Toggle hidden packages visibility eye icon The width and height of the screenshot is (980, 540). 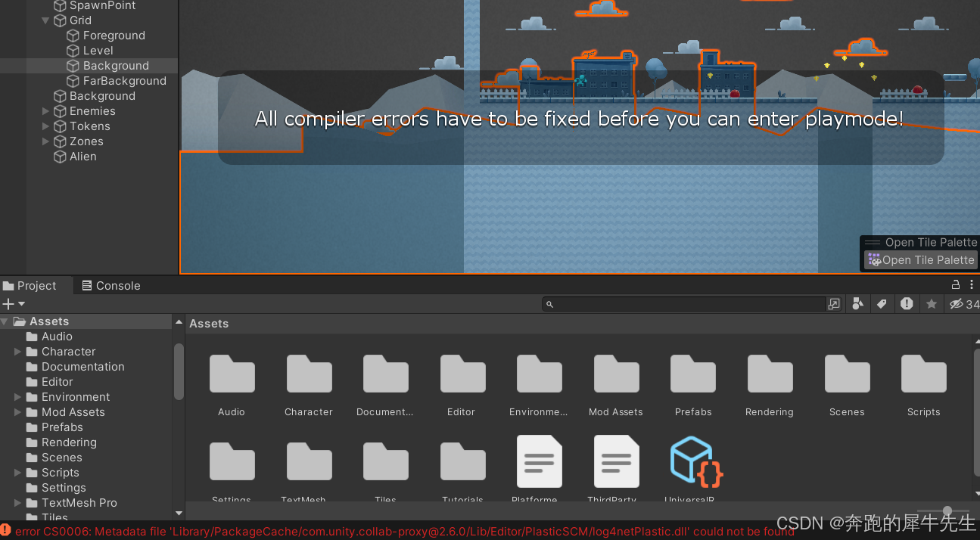pyautogui.click(x=957, y=304)
